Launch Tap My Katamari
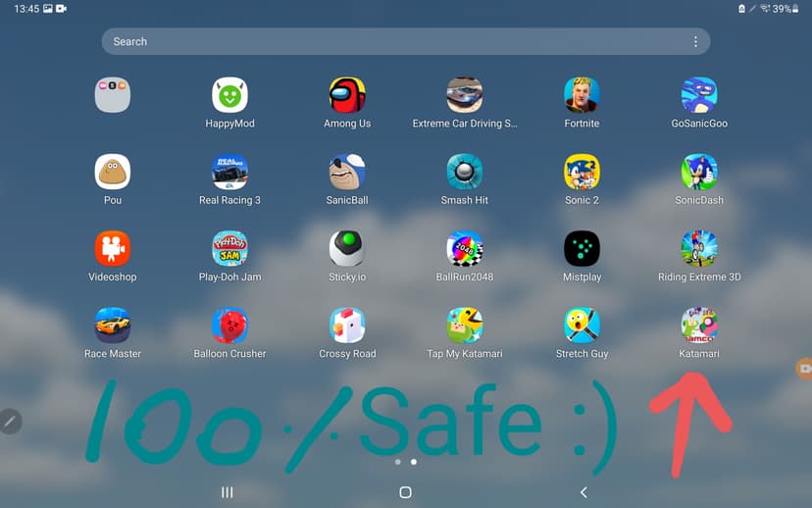Viewport: 812px width, 508px height. click(x=465, y=326)
